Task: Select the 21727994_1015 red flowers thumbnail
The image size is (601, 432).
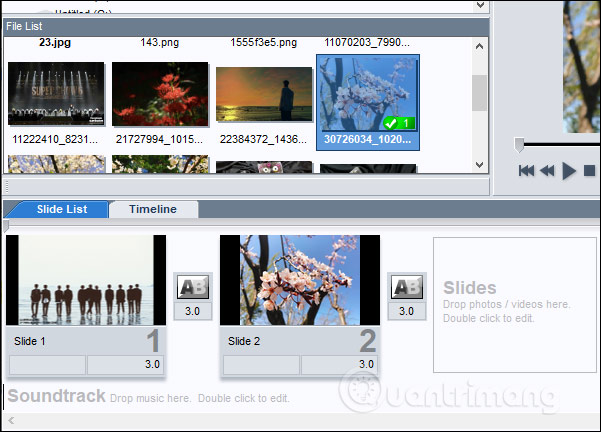Action: click(x=160, y=94)
